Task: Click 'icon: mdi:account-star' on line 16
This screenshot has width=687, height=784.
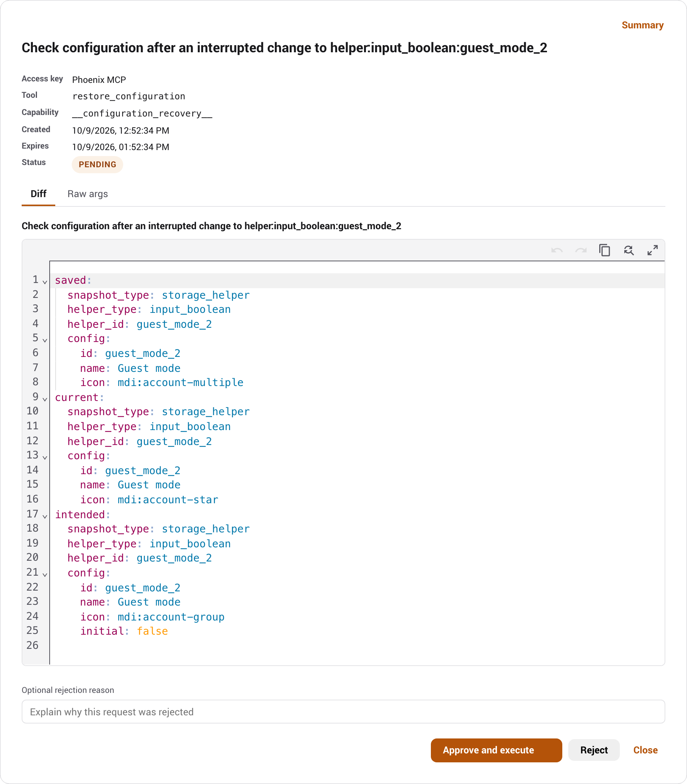Action: point(149,500)
